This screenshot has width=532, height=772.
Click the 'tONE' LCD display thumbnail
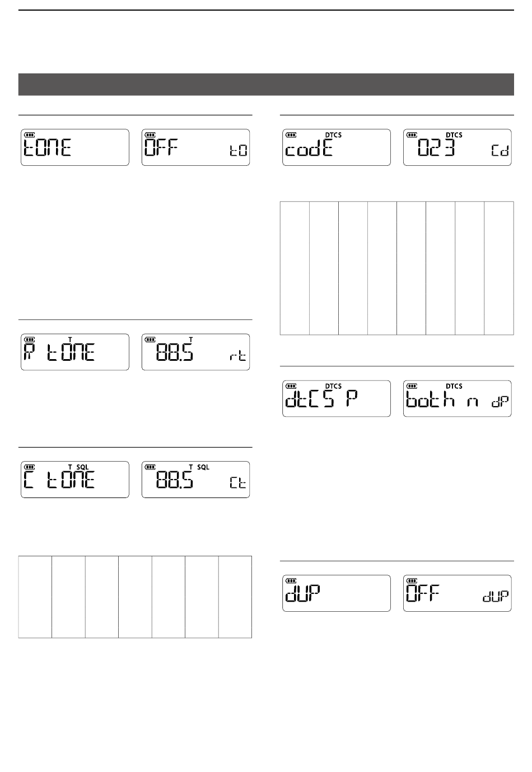(75, 147)
